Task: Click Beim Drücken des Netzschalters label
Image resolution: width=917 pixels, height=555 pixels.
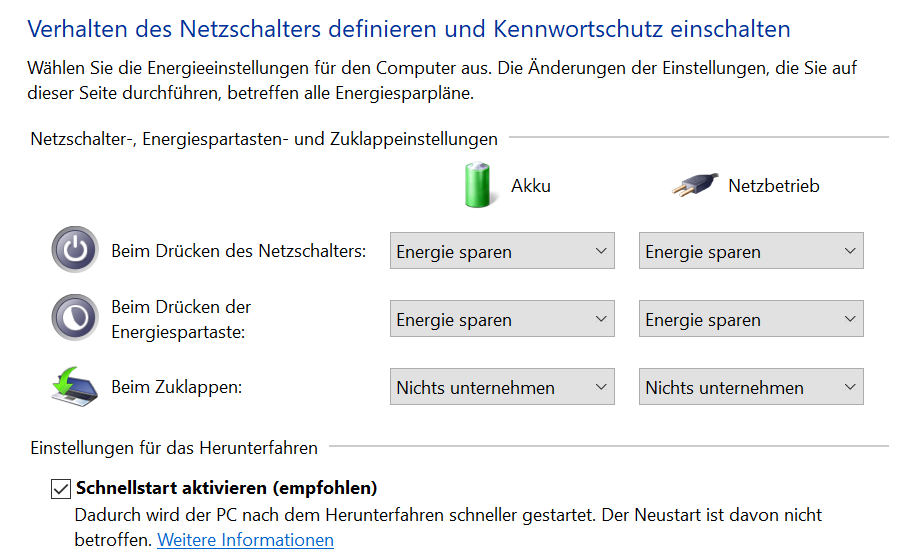Action: pos(239,251)
